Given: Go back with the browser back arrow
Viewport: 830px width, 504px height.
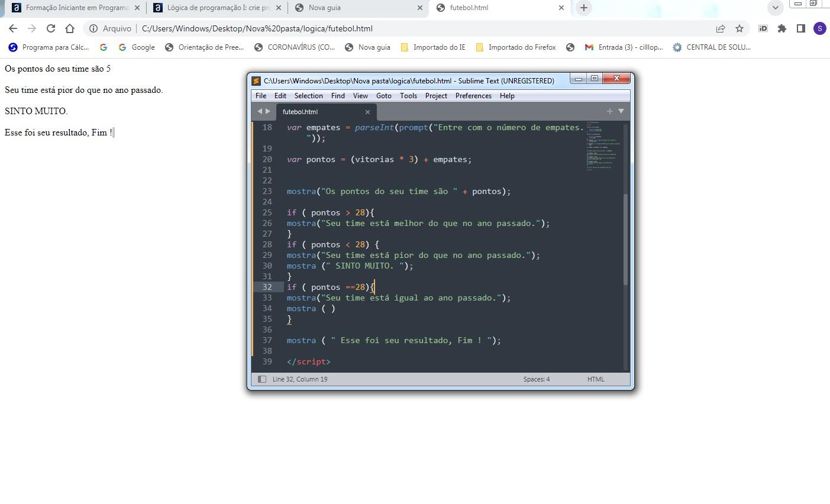Looking at the screenshot, I should [x=13, y=28].
